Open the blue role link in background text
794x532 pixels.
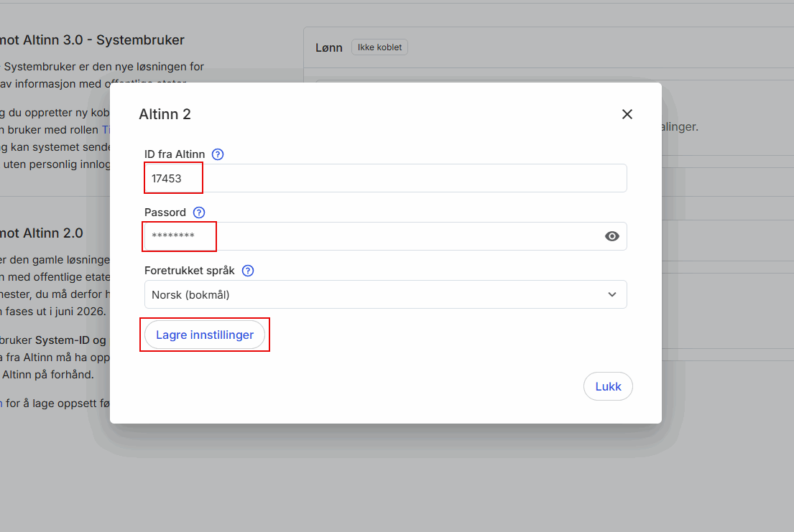(x=105, y=130)
